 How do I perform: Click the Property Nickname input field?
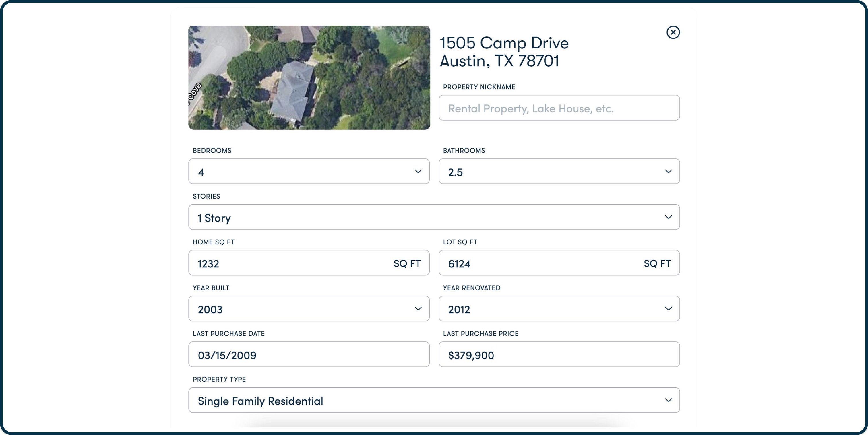(x=559, y=108)
